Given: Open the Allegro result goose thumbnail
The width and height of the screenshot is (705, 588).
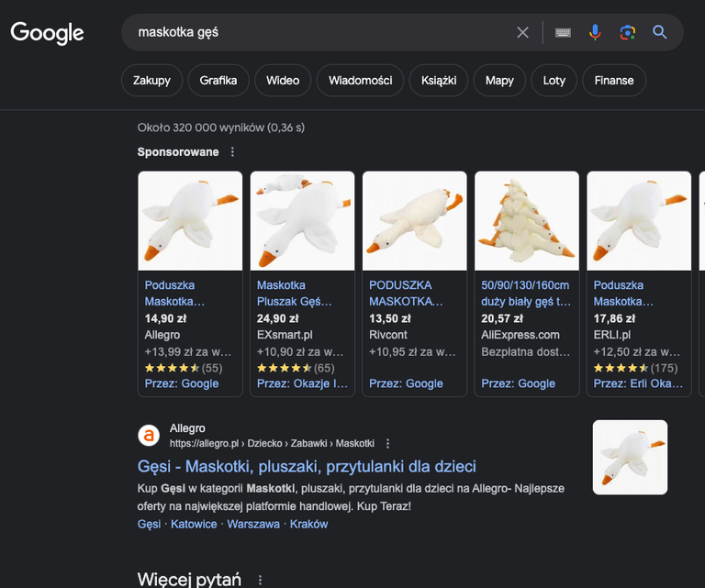Looking at the screenshot, I should 630,458.
